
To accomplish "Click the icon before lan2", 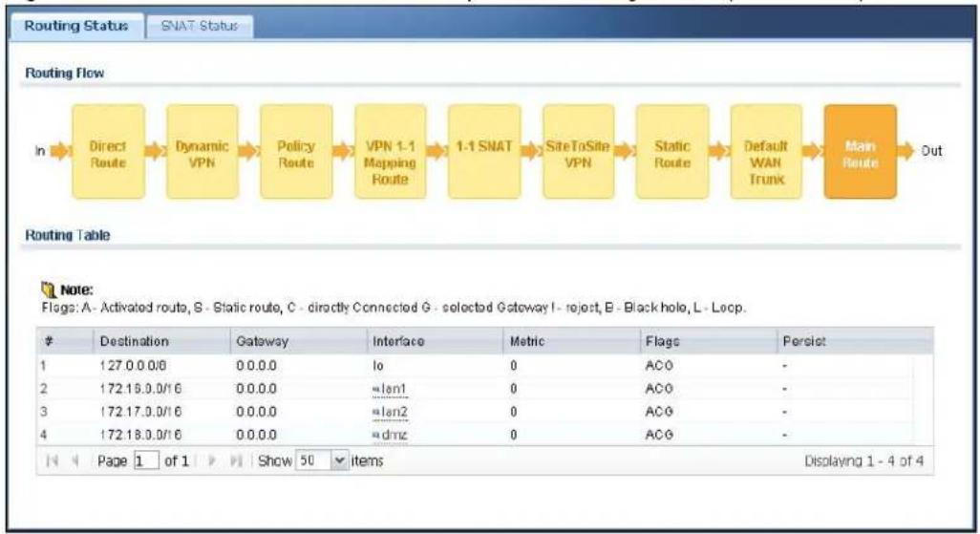I will click(376, 414).
